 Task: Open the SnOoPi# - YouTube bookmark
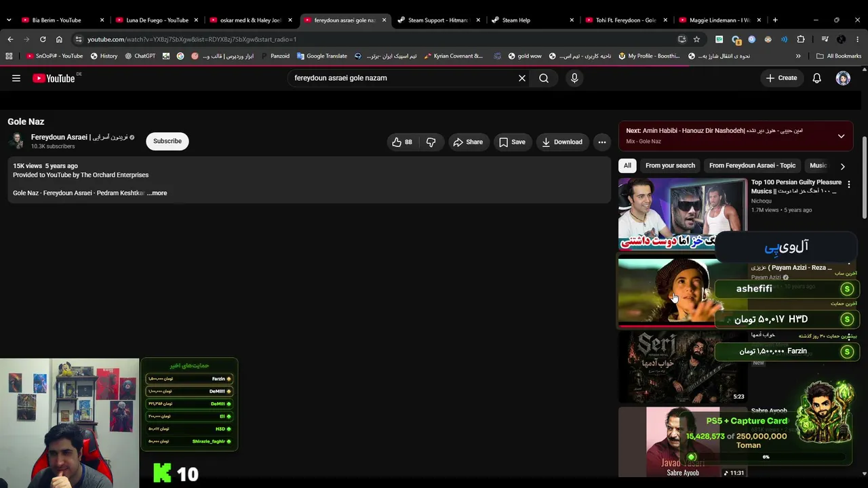tap(54, 56)
